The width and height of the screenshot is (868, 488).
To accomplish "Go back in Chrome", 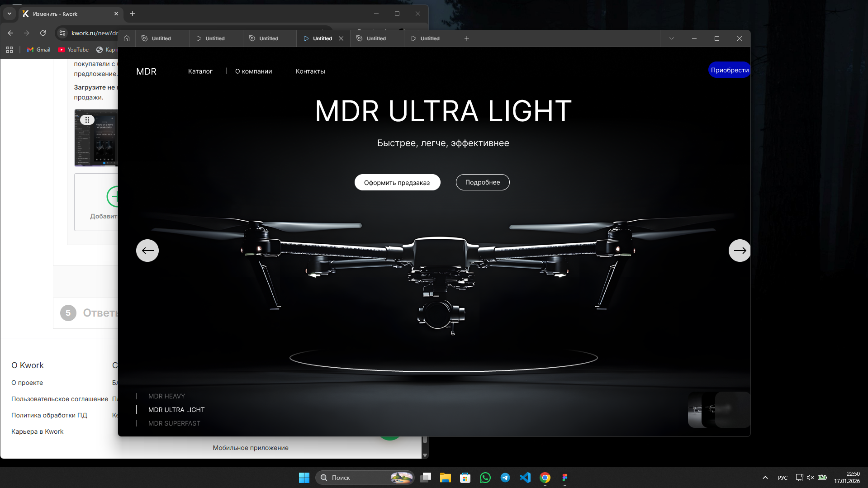I will tap(10, 33).
